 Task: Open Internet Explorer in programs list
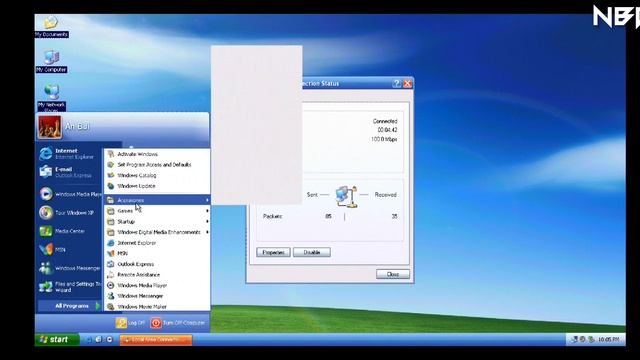coord(157,243)
